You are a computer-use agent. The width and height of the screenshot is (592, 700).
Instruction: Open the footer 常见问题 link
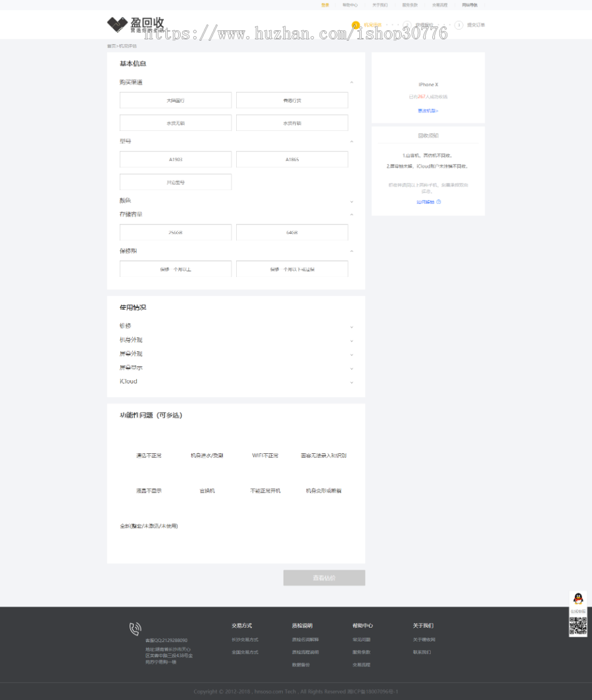[x=362, y=639]
